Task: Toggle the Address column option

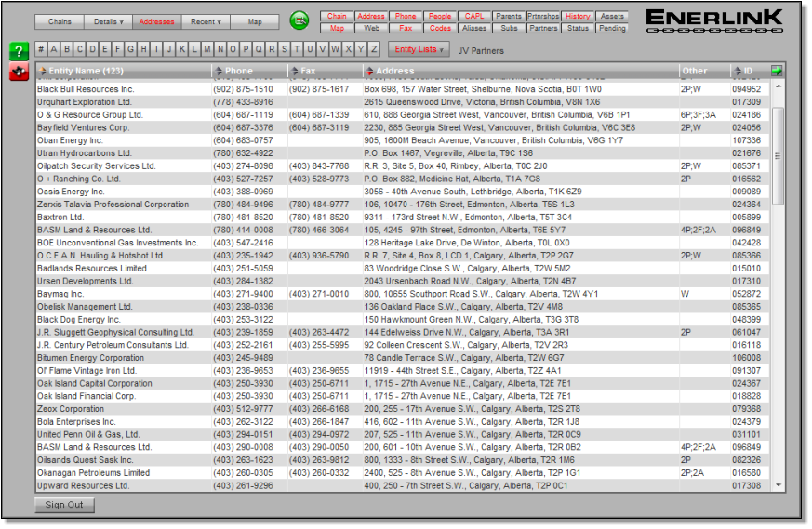Action: pos(371,16)
